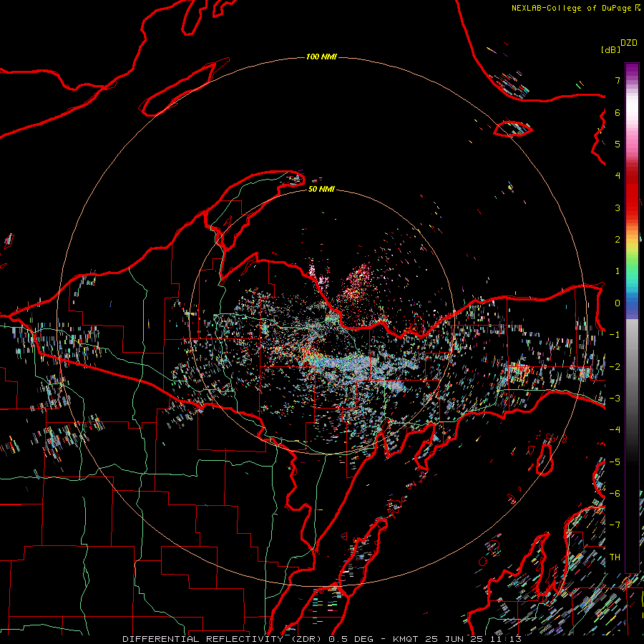Click the -3 value on ZDR scale
The image size is (644, 644).
tap(615, 399)
